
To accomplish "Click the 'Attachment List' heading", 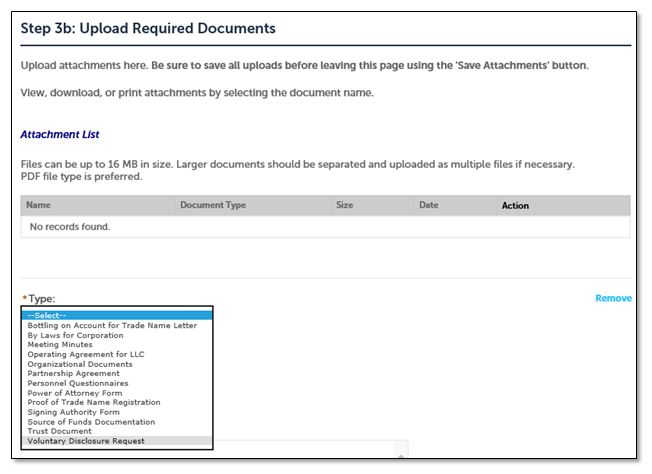I will 60,135.
